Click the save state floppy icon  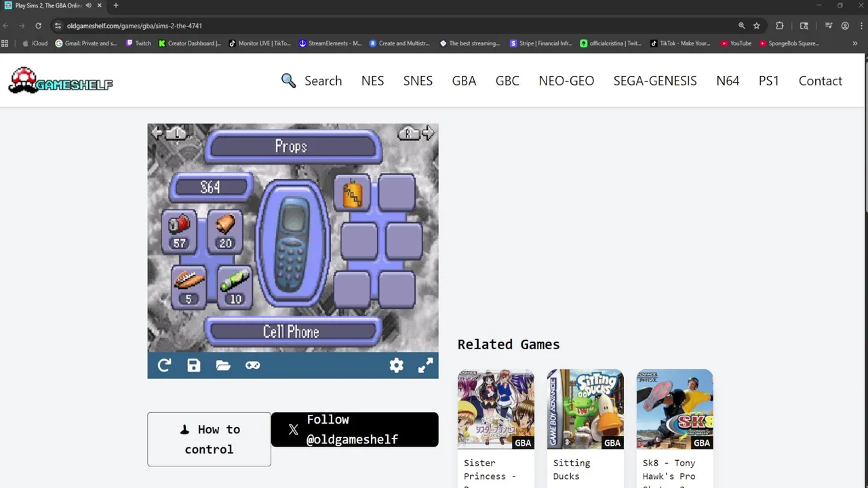pos(194,365)
